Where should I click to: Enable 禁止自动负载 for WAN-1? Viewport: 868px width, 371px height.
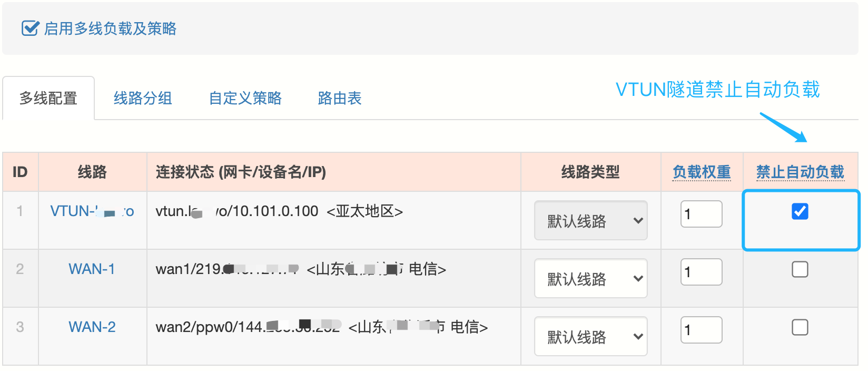(x=800, y=269)
